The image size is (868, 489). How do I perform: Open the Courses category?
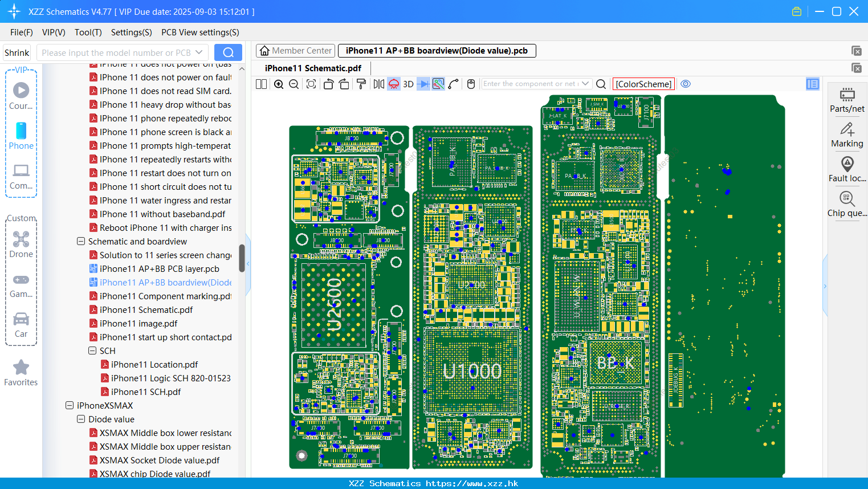coord(21,96)
